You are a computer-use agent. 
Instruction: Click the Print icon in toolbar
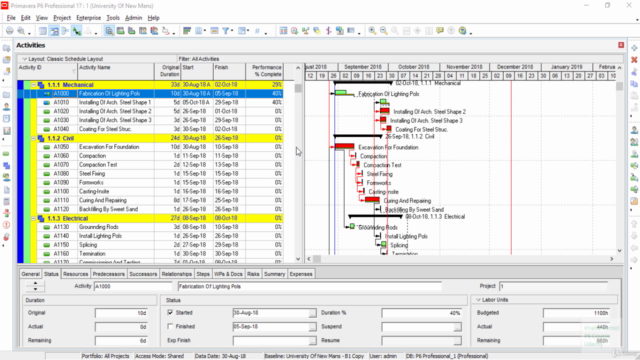click(x=9, y=31)
